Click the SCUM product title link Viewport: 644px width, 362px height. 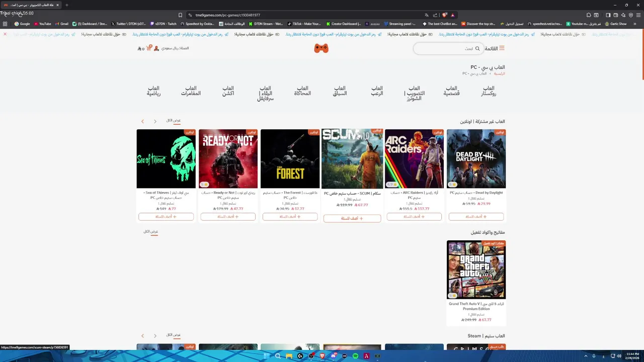pyautogui.click(x=352, y=193)
